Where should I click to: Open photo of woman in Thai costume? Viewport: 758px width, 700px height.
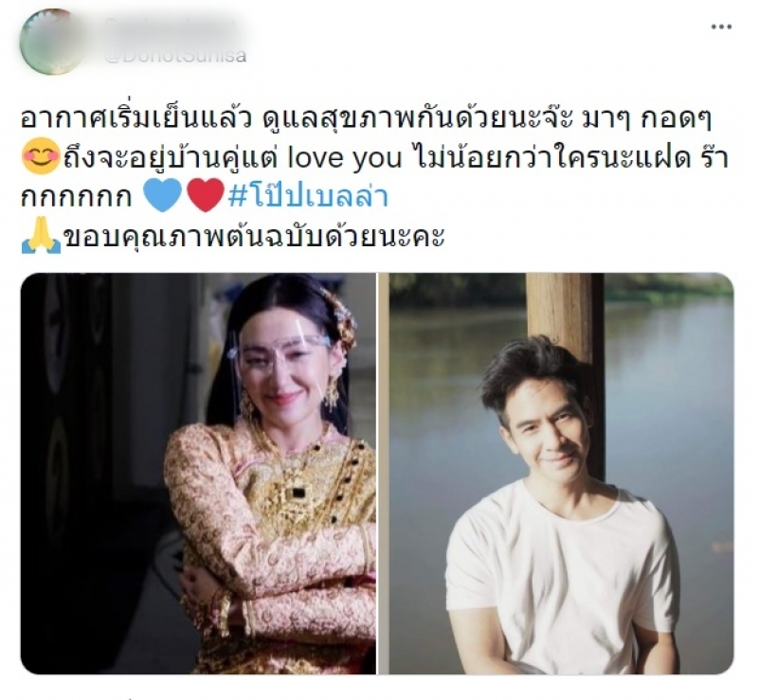[198, 474]
